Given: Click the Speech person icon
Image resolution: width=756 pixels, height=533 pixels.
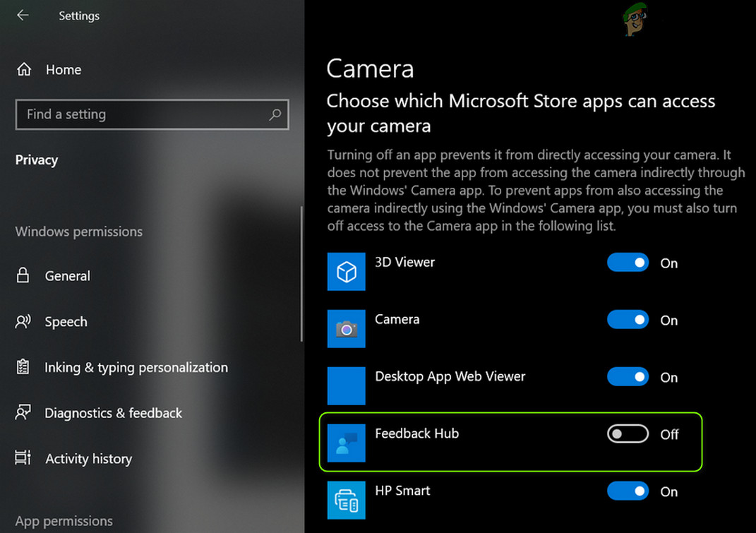Looking at the screenshot, I should [x=23, y=321].
